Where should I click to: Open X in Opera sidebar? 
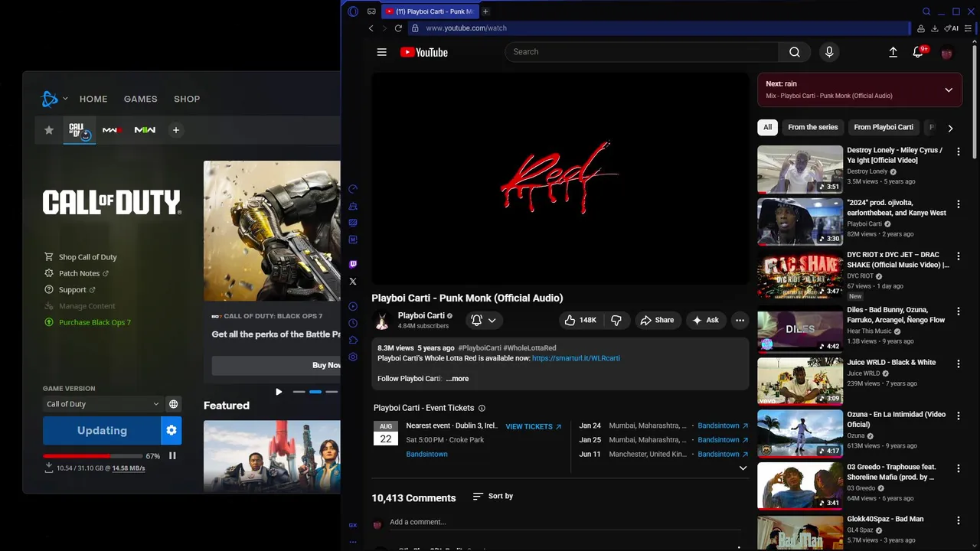point(353,282)
